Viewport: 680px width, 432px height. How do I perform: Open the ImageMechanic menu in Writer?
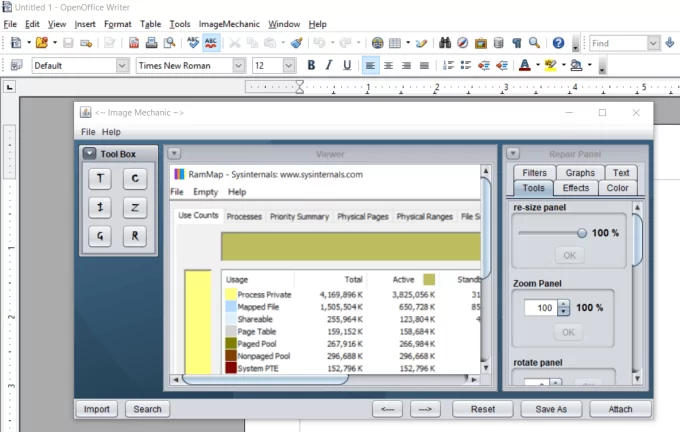(229, 24)
